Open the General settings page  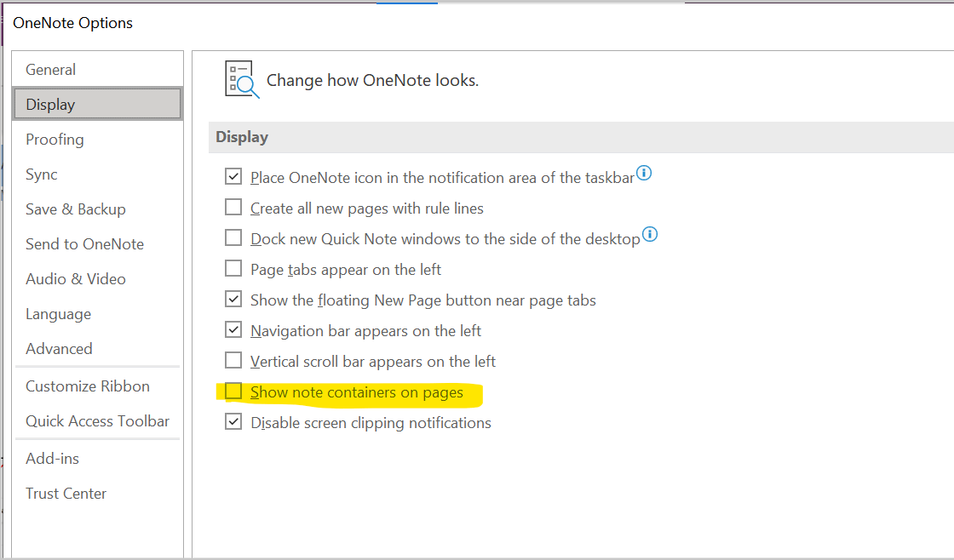coord(50,69)
